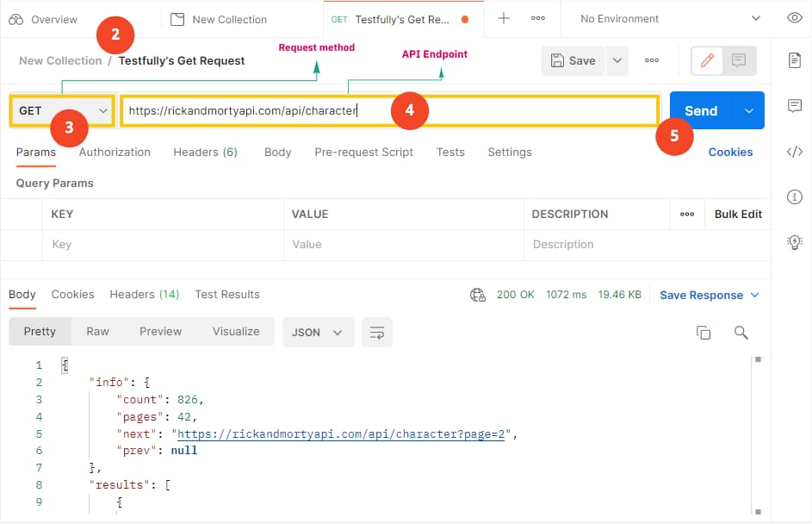Click the Bulk Edit button
The width and height of the screenshot is (812, 524).
pos(738,214)
